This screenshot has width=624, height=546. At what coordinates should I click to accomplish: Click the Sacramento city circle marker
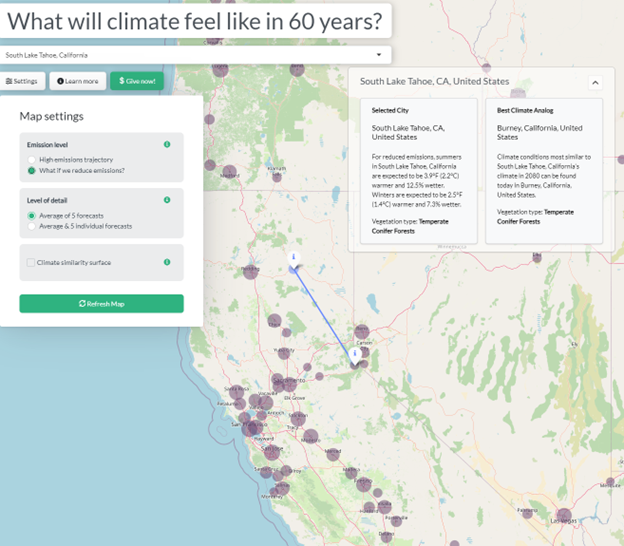(x=289, y=384)
